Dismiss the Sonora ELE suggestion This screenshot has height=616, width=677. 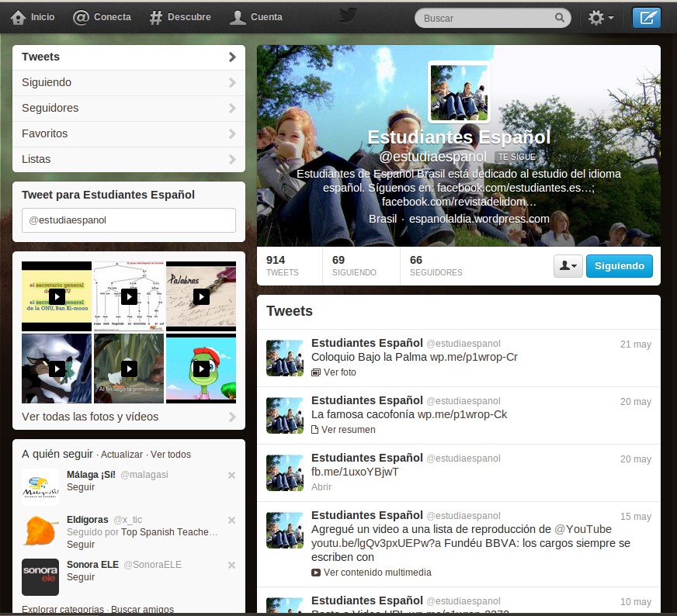point(231,566)
